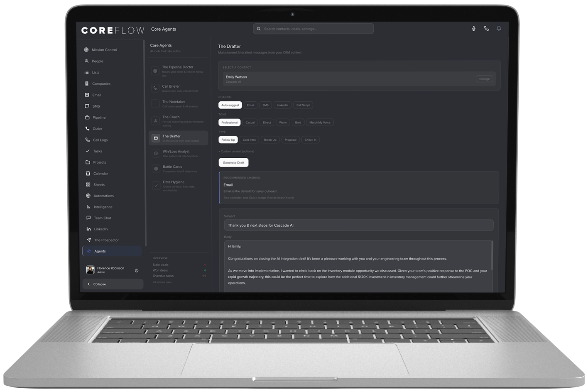Open The Notetaker agent

click(179, 103)
